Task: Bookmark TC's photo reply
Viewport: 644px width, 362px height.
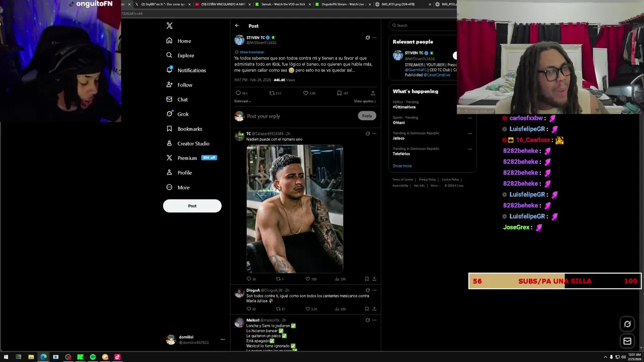Action: pos(367,279)
